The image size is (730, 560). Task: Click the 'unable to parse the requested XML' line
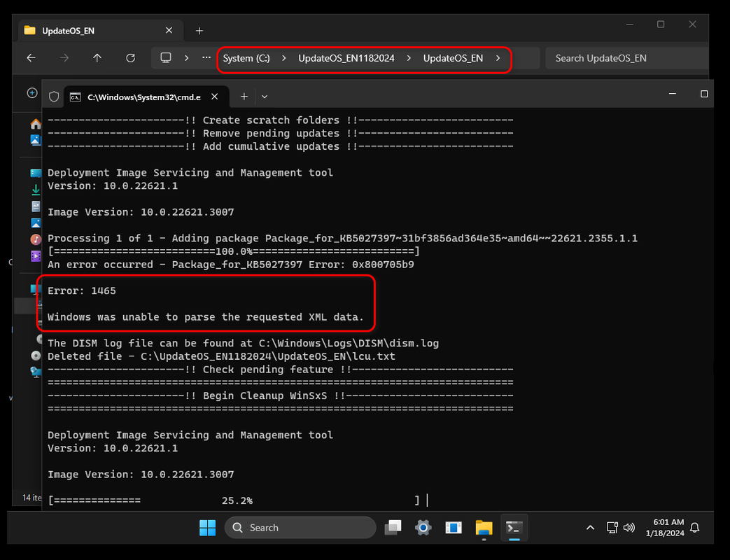[x=206, y=317]
